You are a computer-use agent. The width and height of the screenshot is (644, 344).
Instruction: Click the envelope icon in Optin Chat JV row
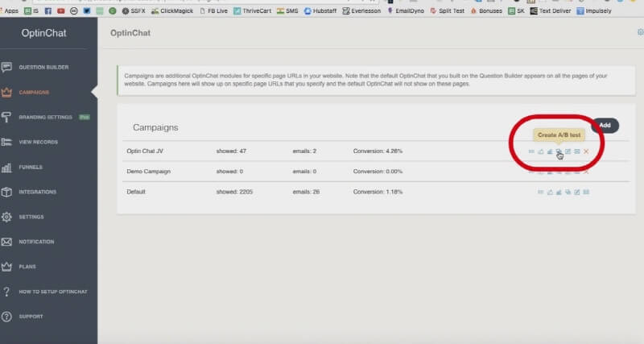577,151
